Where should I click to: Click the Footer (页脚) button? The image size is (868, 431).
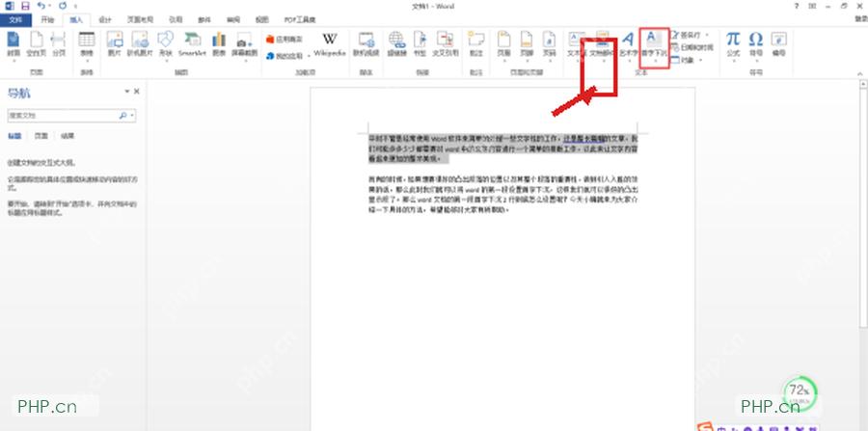(x=527, y=44)
